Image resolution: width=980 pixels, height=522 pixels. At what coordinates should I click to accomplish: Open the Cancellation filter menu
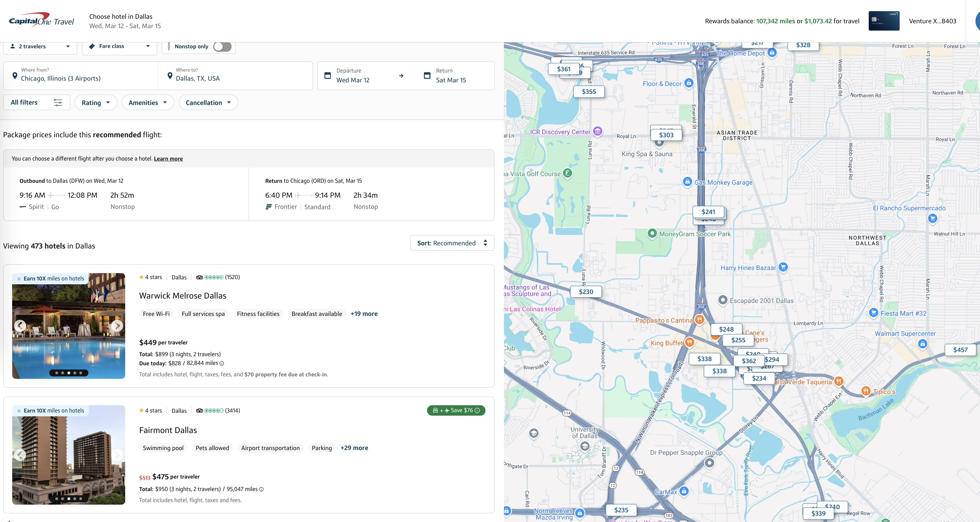[x=208, y=103]
